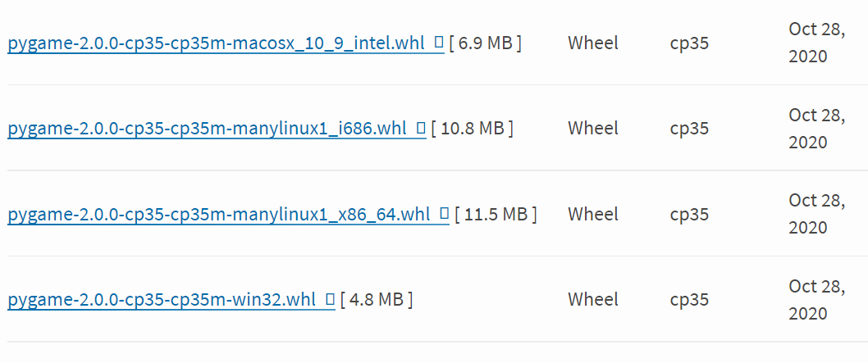
Task: Download pygame-2.0.0-cp35-cp35m-manylinux1_i686.whl
Action: [x=207, y=129]
